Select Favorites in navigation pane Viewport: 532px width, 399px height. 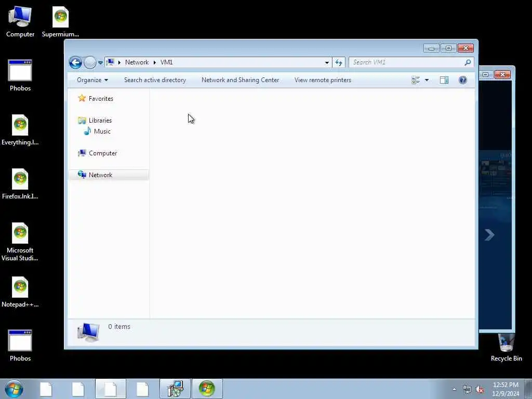tap(101, 99)
